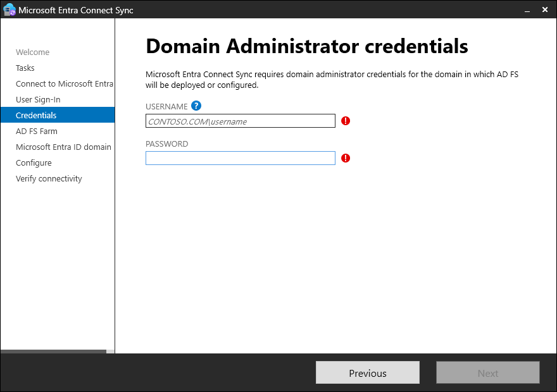The image size is (557, 392).
Task: Focus the USERNAME input field
Action: coord(241,121)
